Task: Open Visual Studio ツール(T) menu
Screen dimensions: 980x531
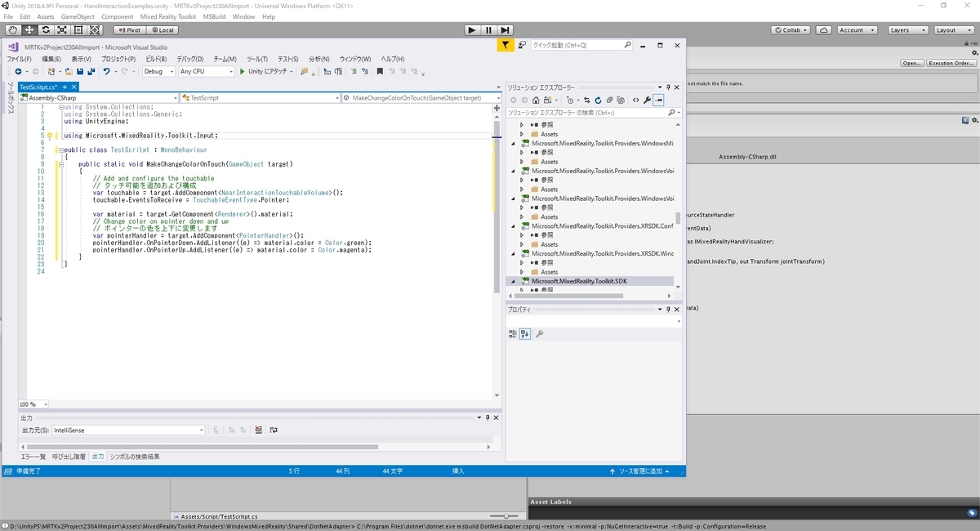Action: (x=257, y=59)
